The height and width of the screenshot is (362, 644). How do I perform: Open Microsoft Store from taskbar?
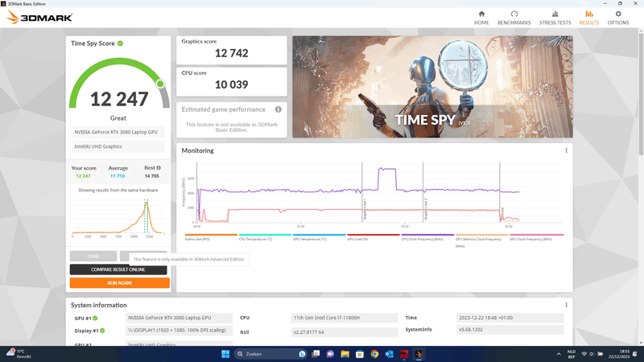360,354
